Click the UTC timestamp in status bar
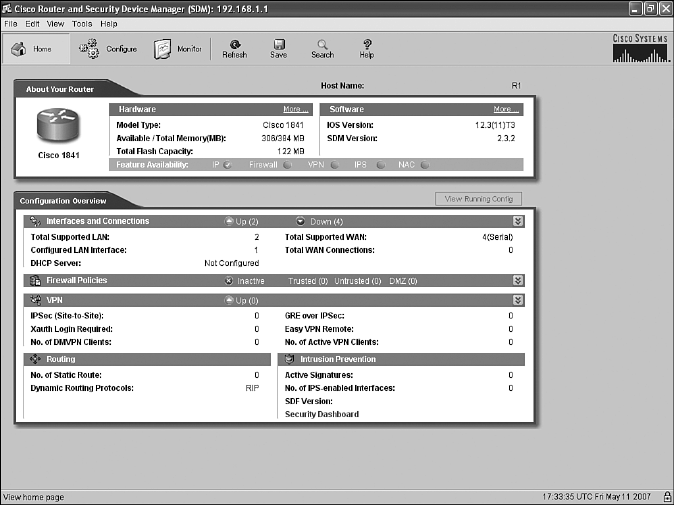 [597, 497]
